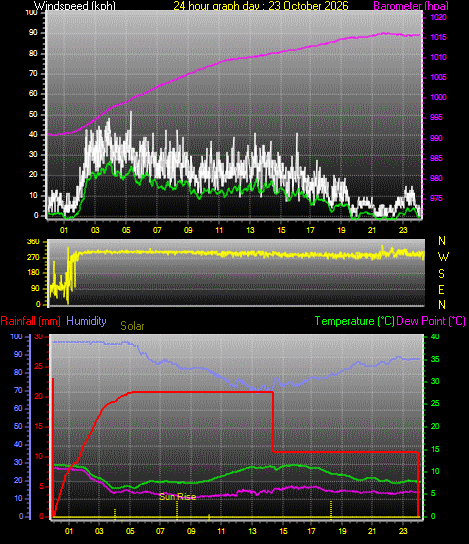Click the 180 wind direction degree label
This screenshot has height=544, width=469.
tap(33, 273)
